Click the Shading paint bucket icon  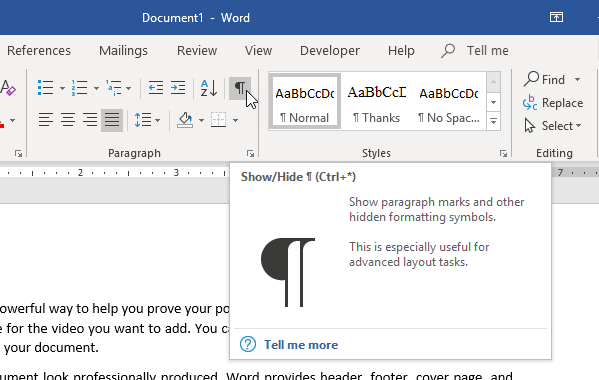(x=185, y=120)
